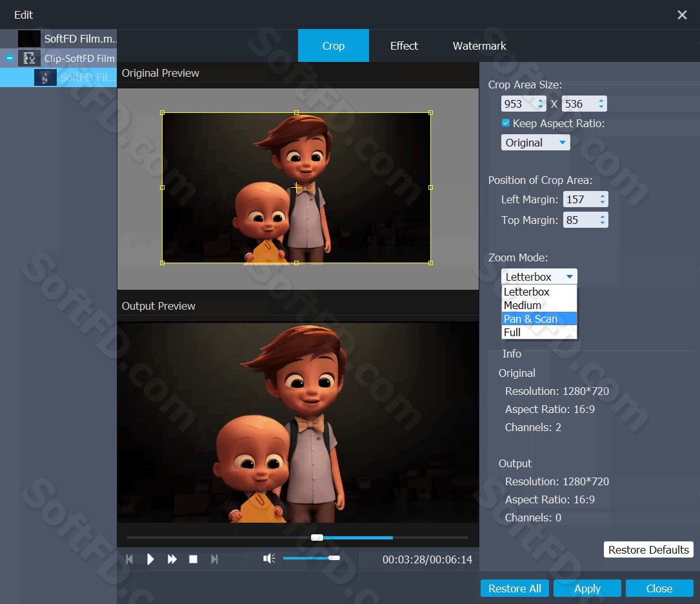This screenshot has width=700, height=604.
Task: Click the top-middle crop handle
Action: (x=296, y=113)
